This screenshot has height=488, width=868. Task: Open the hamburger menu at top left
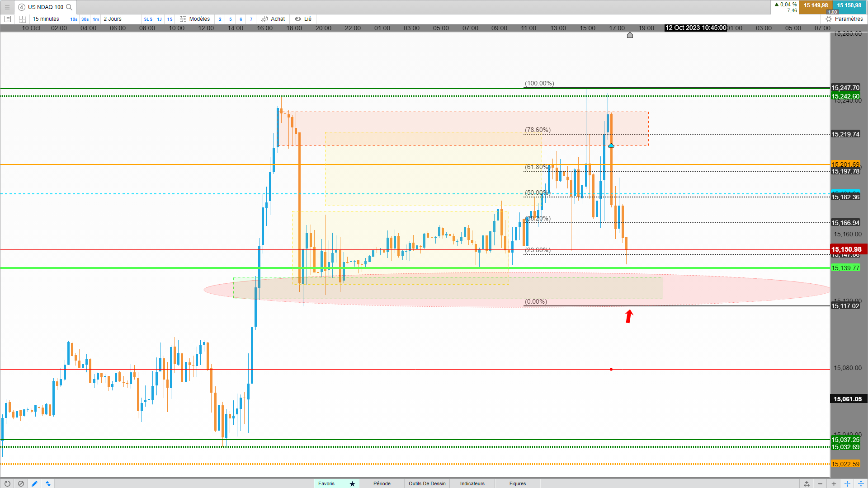[x=7, y=7]
